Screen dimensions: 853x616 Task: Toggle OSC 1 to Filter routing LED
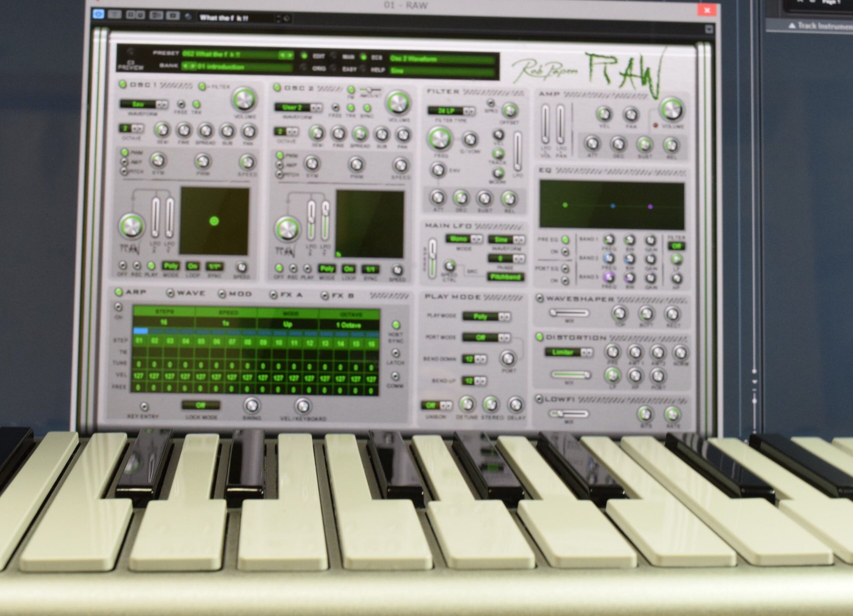pos(202,87)
